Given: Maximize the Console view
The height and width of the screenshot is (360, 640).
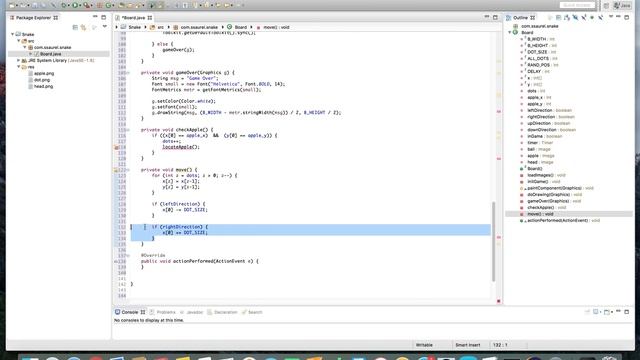Looking at the screenshot, I should point(627,312).
